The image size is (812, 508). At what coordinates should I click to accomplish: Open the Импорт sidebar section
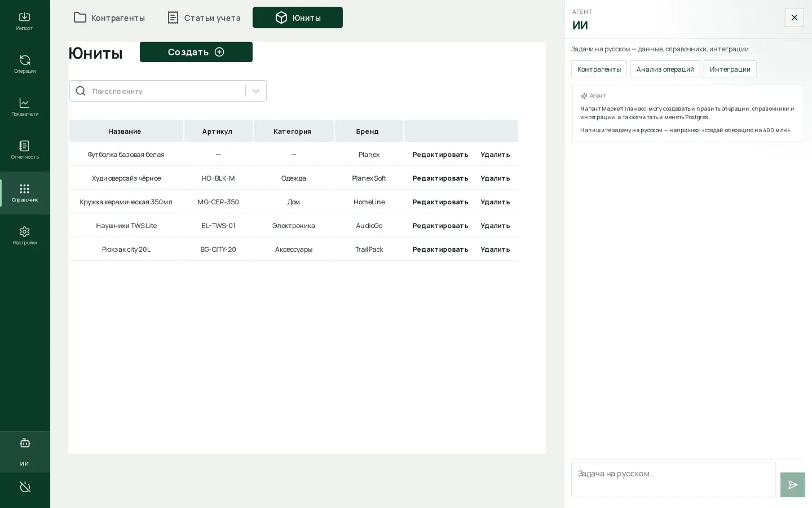tap(24, 21)
